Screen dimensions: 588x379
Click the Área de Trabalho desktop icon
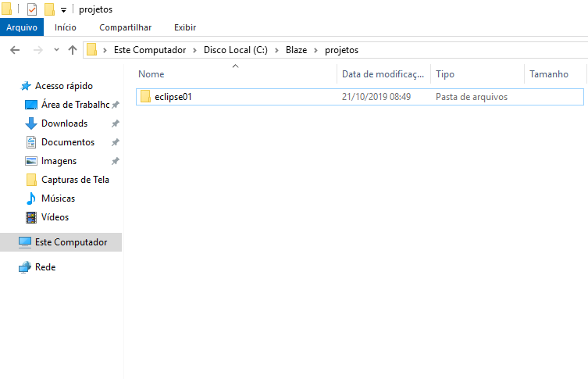tap(31, 105)
